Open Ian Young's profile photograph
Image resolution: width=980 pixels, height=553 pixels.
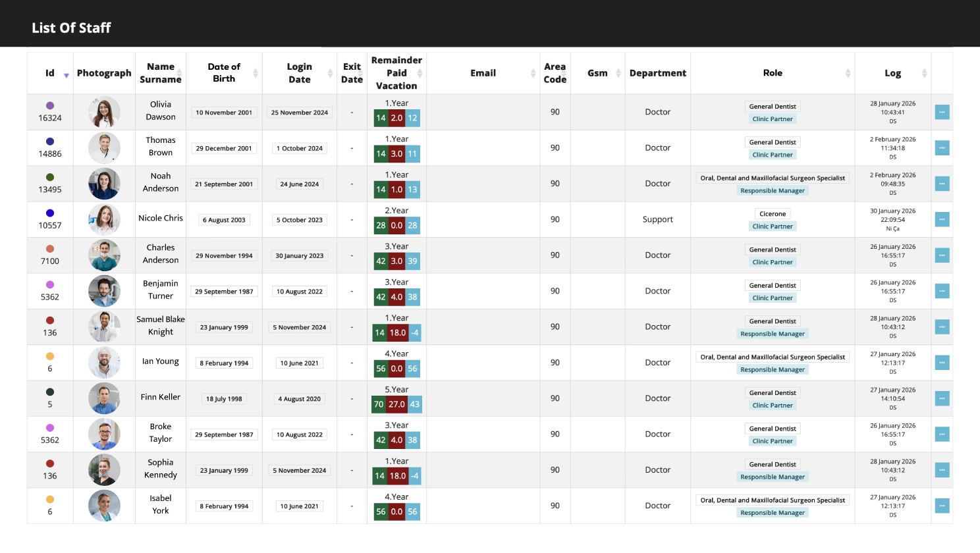pos(104,363)
